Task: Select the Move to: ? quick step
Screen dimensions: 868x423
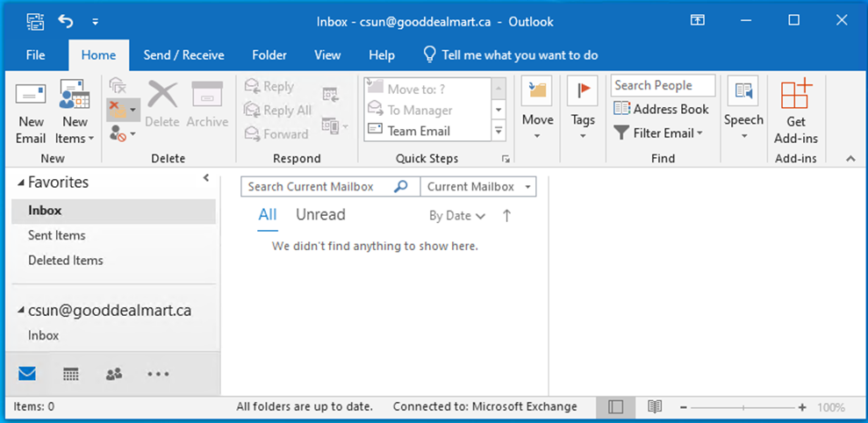Action: pos(427,89)
